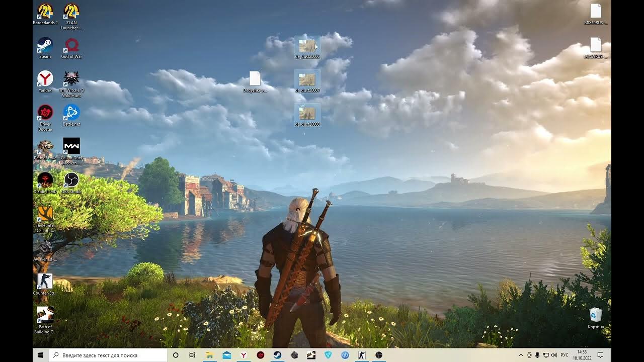Select the Diablo II LoD shortcut
Image resolution: width=644 pixels, height=362 pixels.
[x=45, y=183]
